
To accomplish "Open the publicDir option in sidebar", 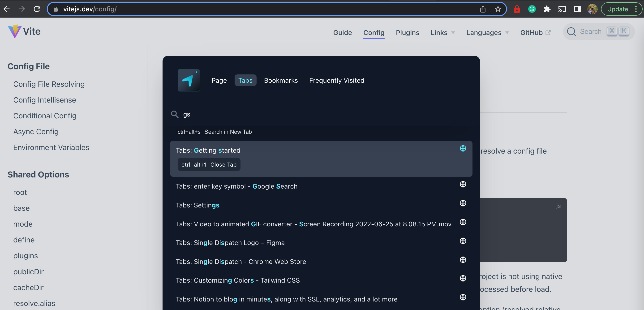I will 28,272.
